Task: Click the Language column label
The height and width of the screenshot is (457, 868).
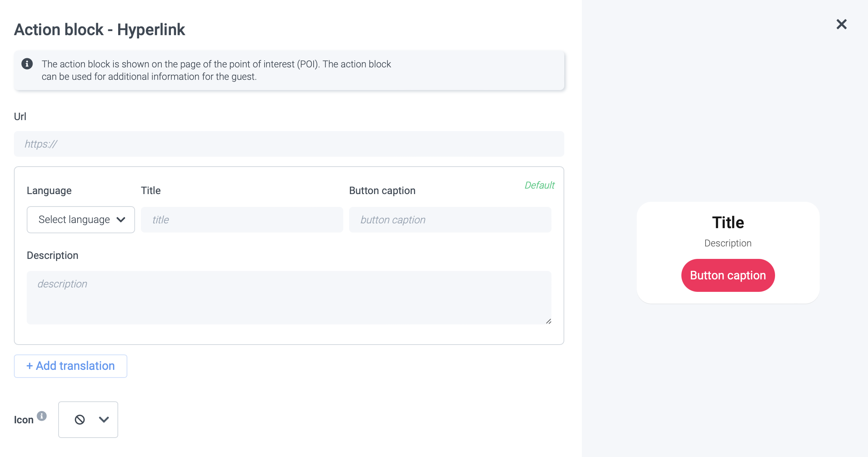Action: pos(49,190)
